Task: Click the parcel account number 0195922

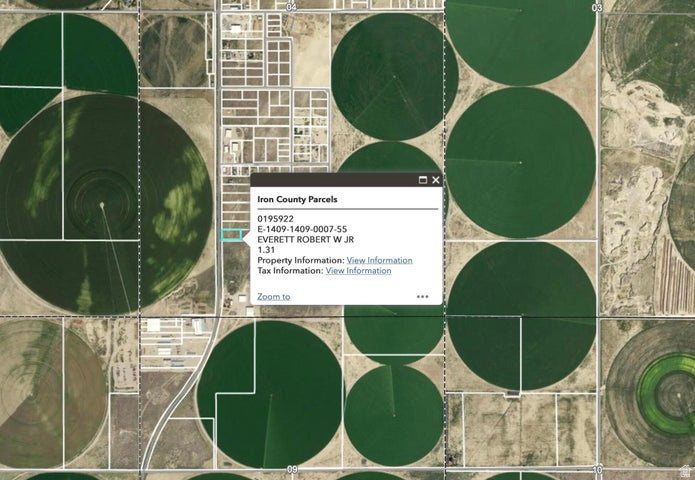Action: pyautogui.click(x=275, y=218)
